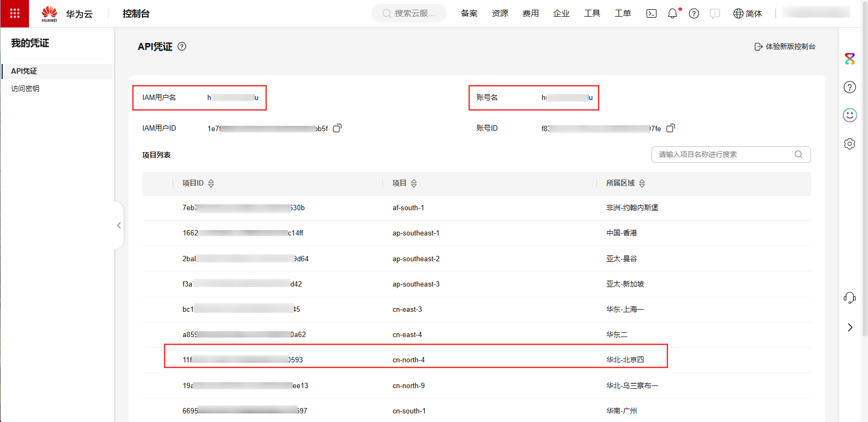
Task: Open 资源 menu
Action: (x=500, y=13)
